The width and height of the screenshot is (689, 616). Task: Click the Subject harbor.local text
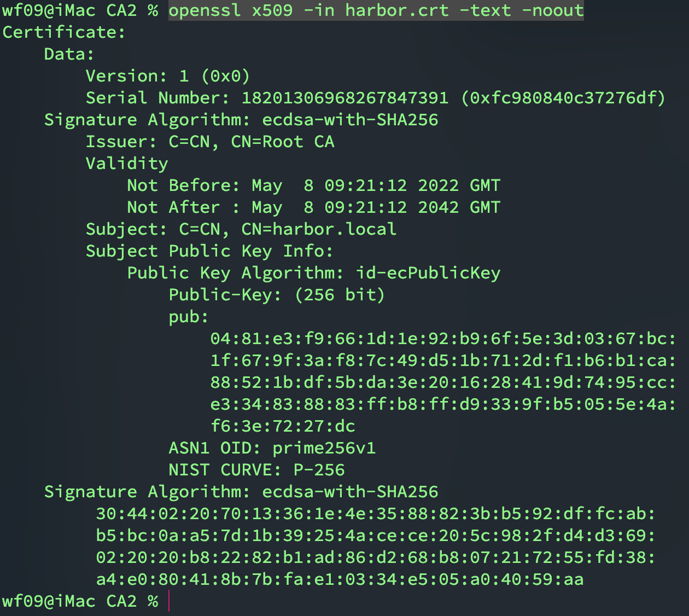[x=319, y=229]
